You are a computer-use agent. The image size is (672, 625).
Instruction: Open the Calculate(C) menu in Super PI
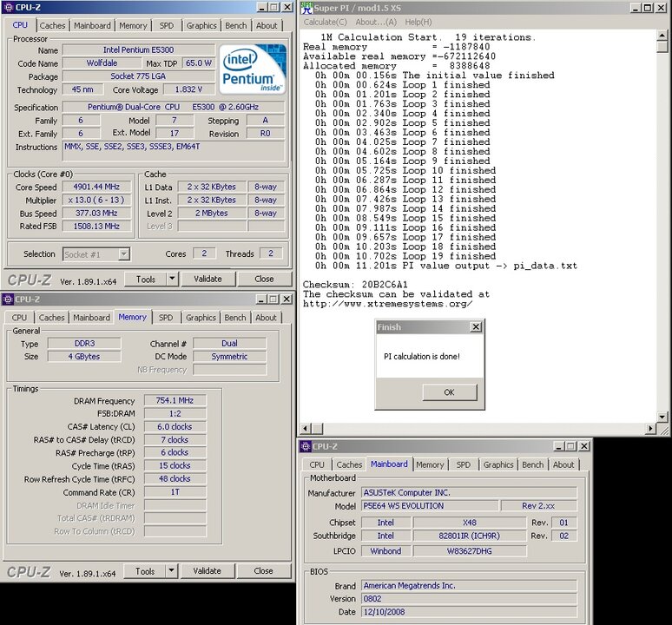[326, 22]
